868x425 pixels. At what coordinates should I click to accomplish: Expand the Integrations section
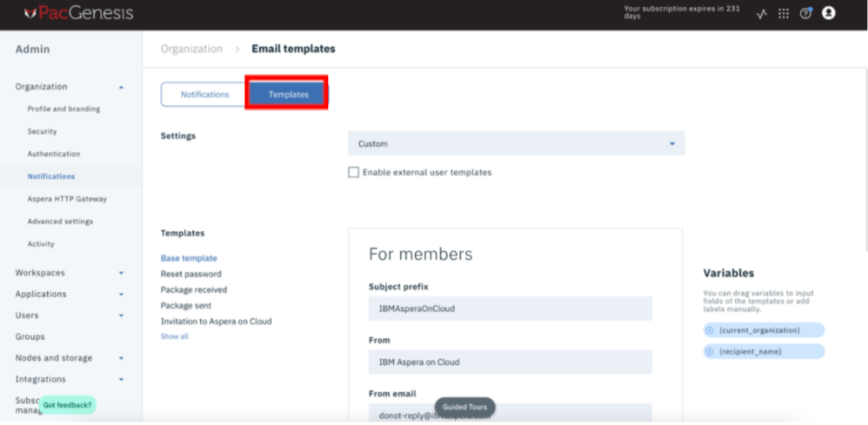point(121,380)
